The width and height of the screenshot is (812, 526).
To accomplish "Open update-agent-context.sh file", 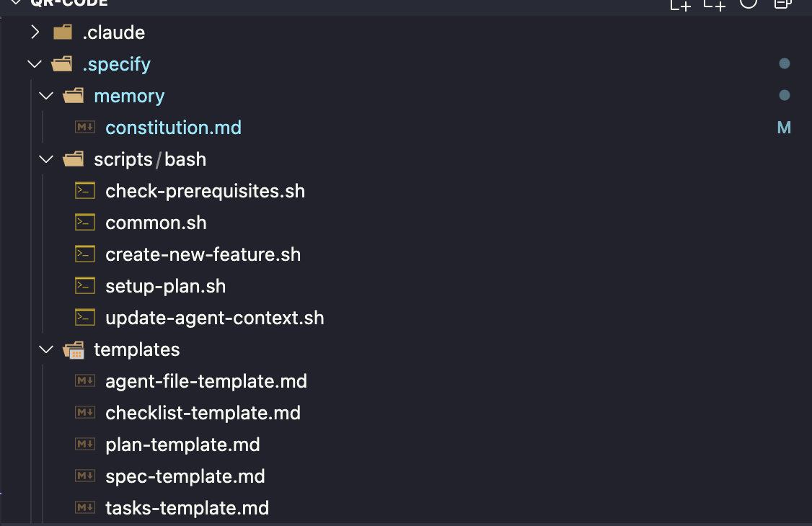I will pyautogui.click(x=214, y=318).
